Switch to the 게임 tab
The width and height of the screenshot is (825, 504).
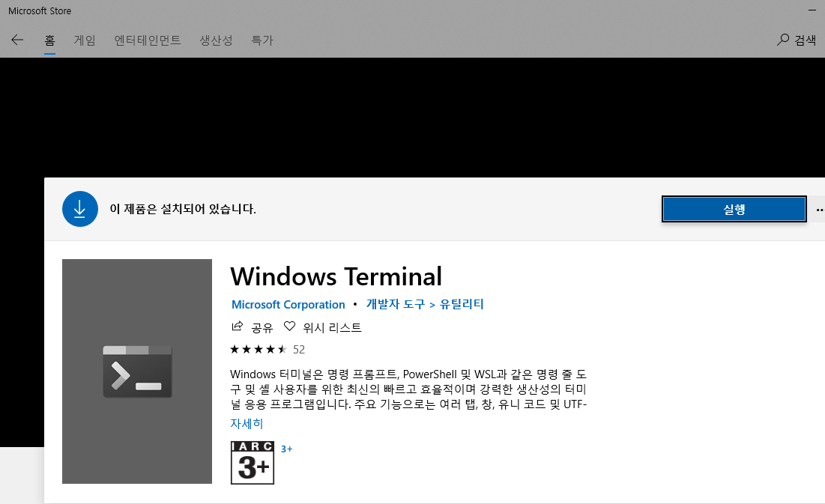coord(85,40)
